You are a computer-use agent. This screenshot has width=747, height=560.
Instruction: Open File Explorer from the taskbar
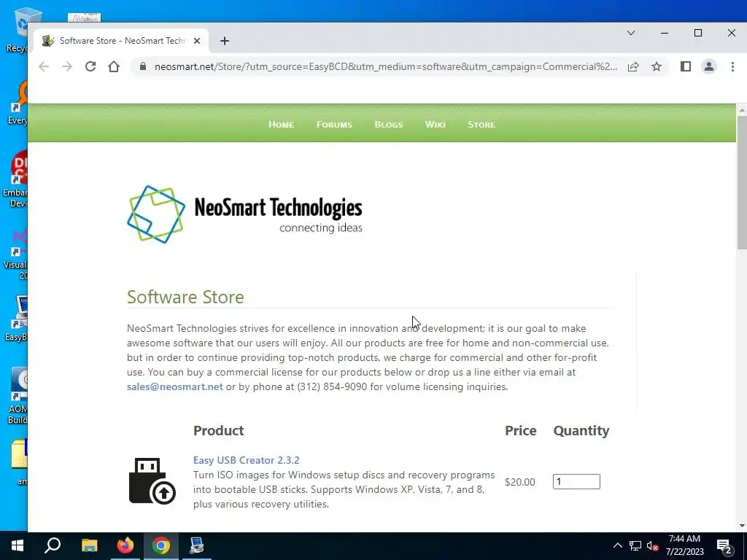[89, 545]
